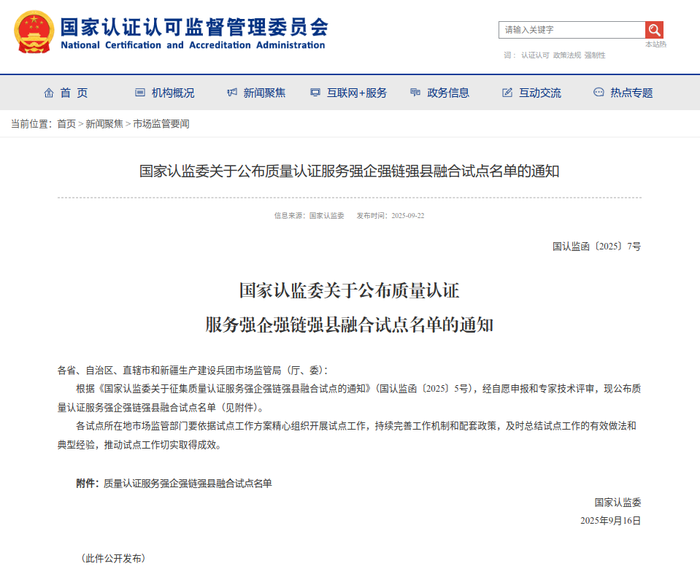Click 市场监管要闻 in the breadcrumb path
Screen dimensions: 700x585
(161, 124)
